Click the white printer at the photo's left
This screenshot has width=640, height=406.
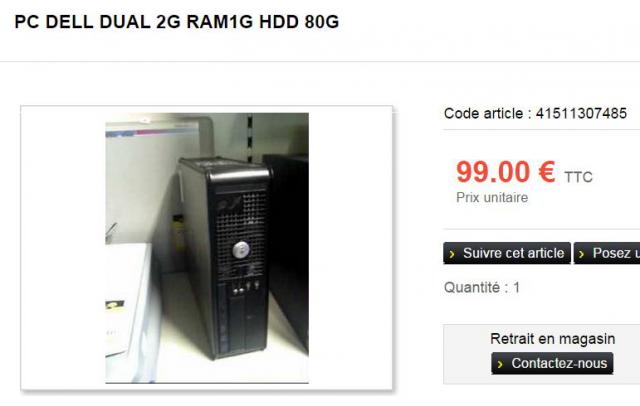point(127,300)
